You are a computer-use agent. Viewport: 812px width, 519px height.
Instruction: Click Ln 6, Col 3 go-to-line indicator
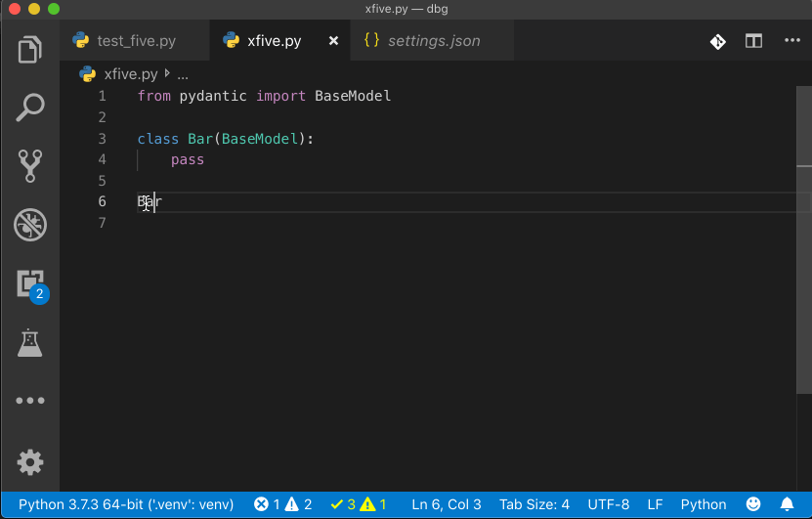tap(447, 504)
